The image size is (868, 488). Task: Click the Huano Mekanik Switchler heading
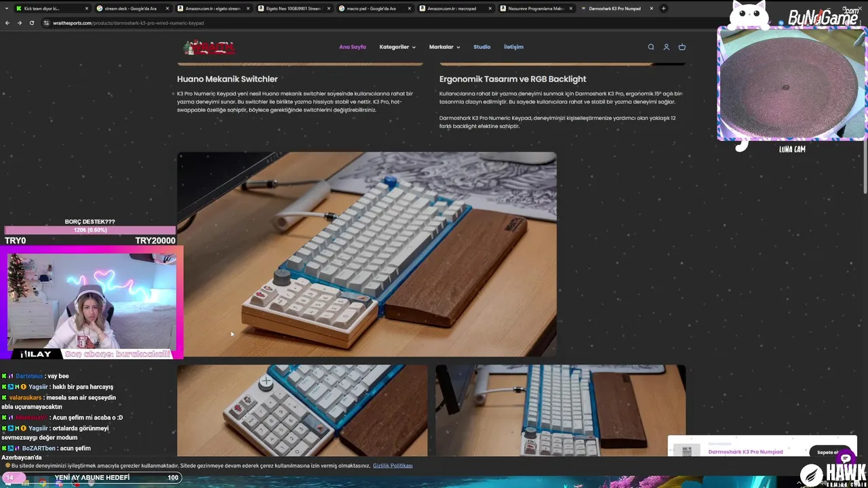pos(227,79)
